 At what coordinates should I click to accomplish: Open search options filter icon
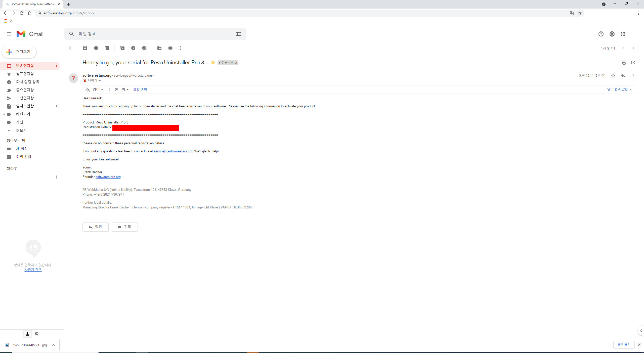pos(239,34)
